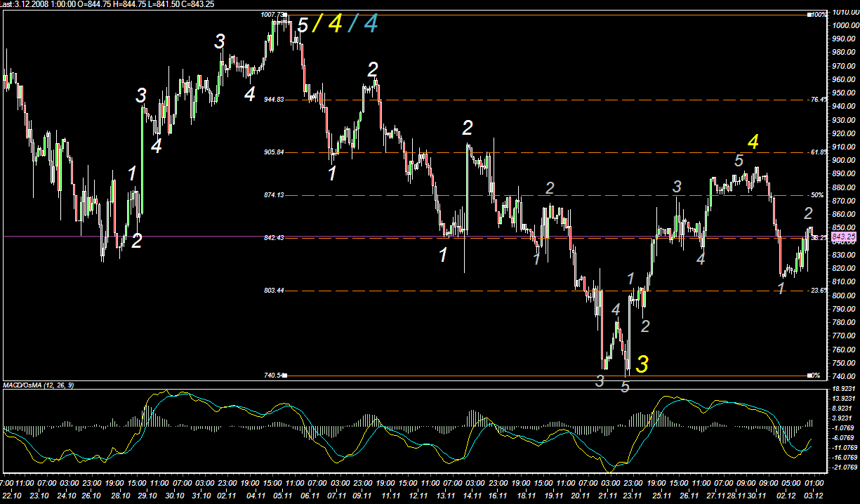
Task: Click the 930.00 price axis value
Action: point(845,120)
